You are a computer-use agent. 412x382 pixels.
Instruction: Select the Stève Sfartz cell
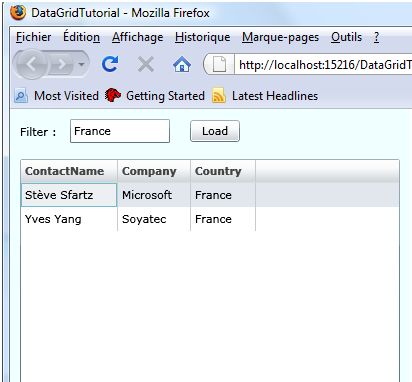pyautogui.click(x=69, y=195)
